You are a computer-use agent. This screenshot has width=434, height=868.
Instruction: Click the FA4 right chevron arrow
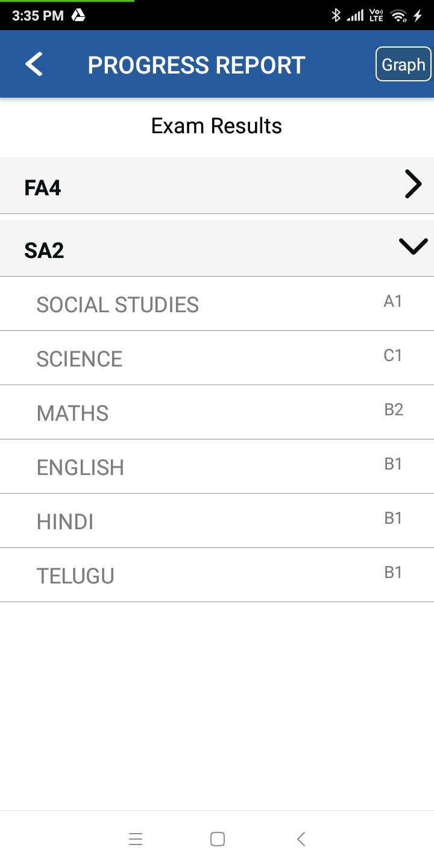tap(413, 184)
